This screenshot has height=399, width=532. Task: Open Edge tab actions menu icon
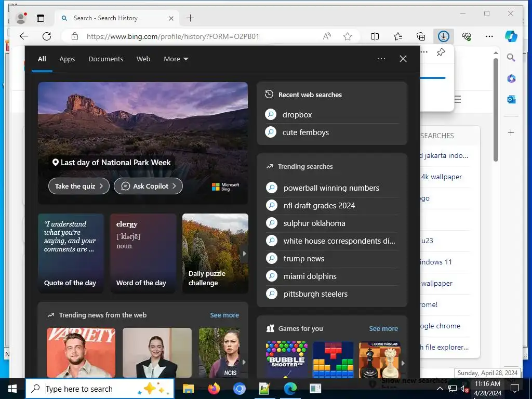(41, 18)
